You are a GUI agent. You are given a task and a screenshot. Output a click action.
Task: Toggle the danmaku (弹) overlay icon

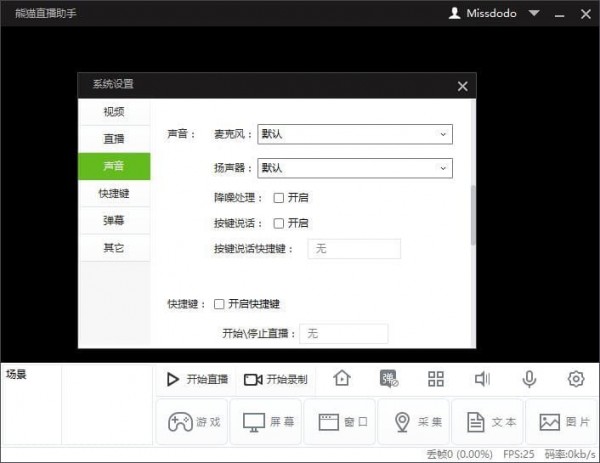(x=389, y=379)
